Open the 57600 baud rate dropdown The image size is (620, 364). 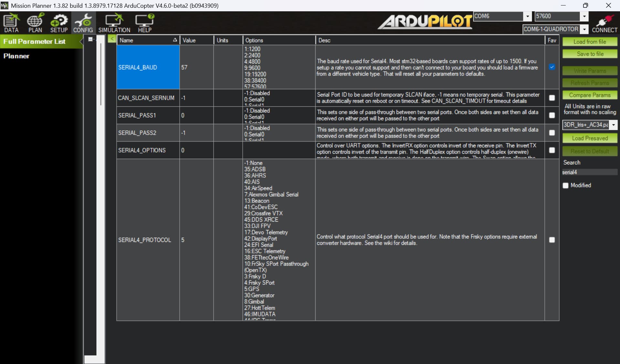coord(584,16)
